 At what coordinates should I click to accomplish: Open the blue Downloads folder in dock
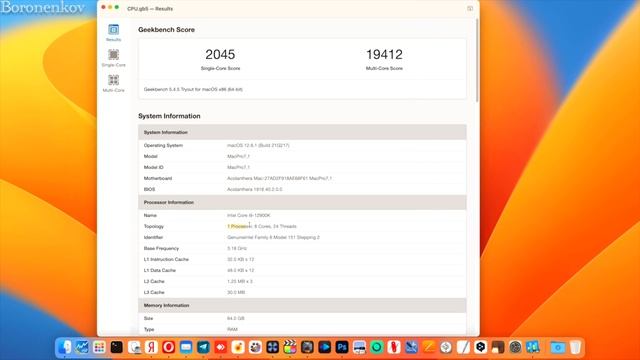(558, 347)
